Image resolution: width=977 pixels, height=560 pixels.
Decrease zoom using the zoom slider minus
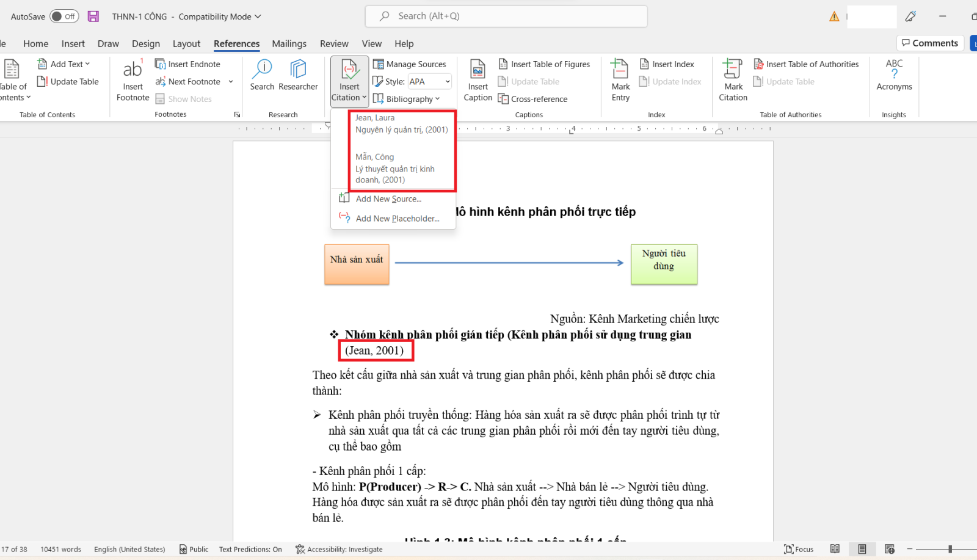910,548
